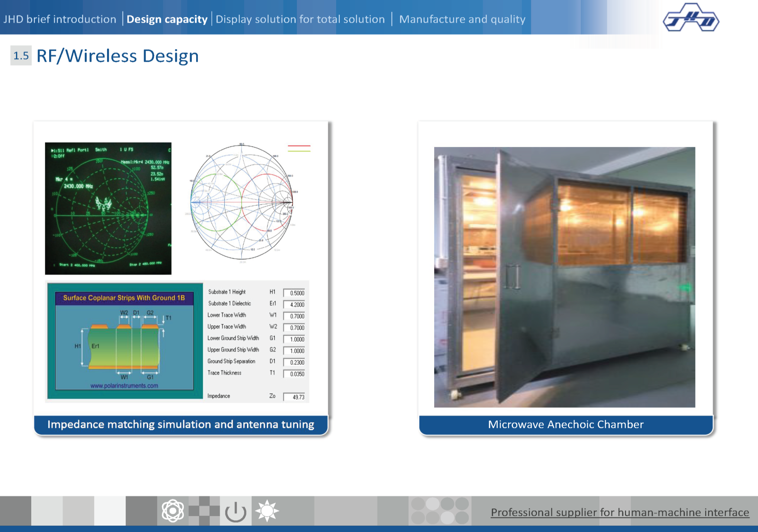Click the 1.5 section number badge
758x532 pixels.
pos(21,56)
